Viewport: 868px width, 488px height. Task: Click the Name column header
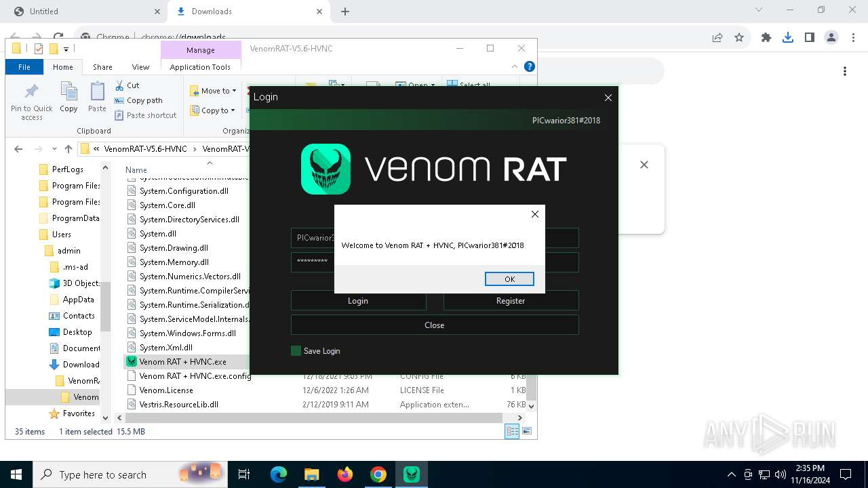tap(136, 170)
